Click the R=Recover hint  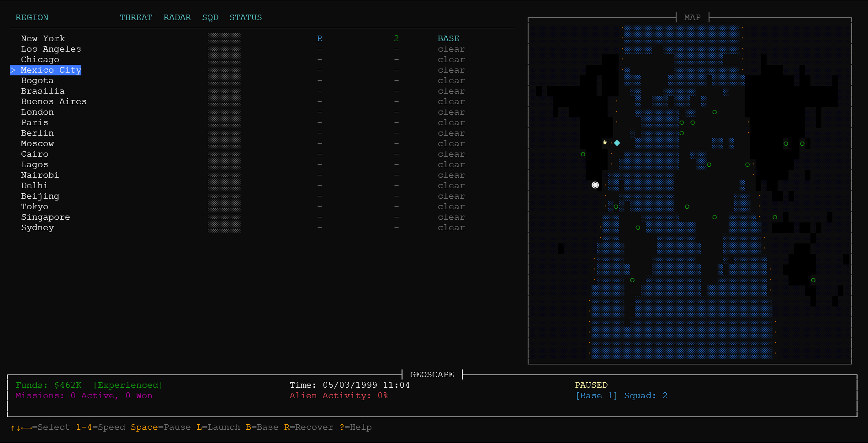pos(308,427)
